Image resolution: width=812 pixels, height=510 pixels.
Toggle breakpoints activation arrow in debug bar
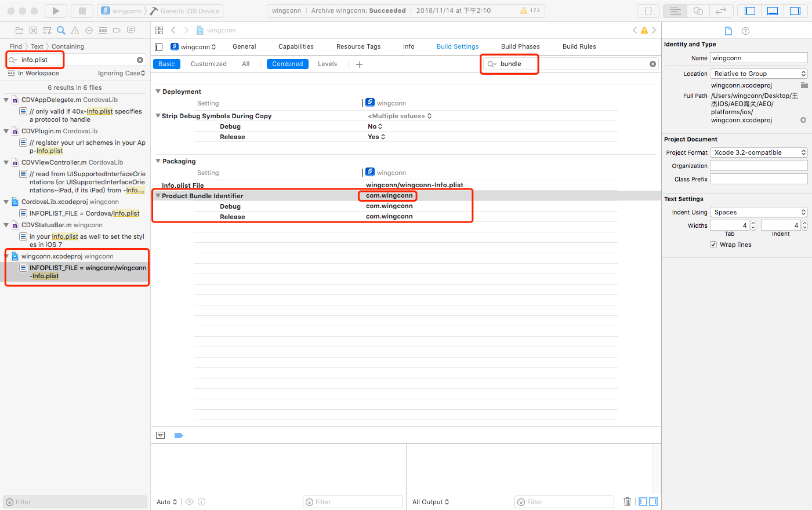(179, 435)
